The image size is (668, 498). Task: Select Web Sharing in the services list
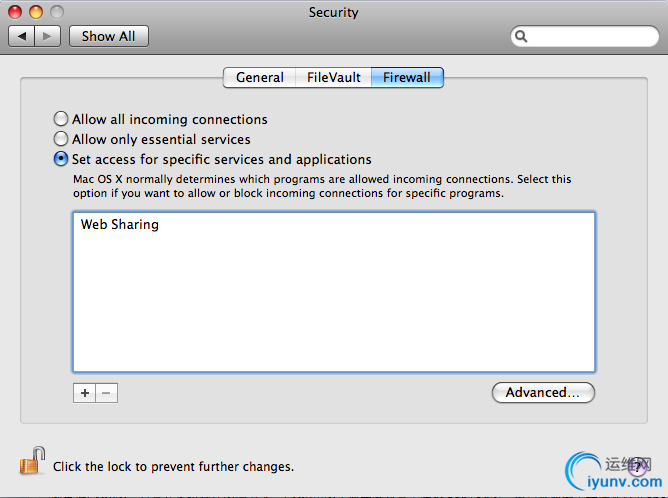click(x=120, y=225)
